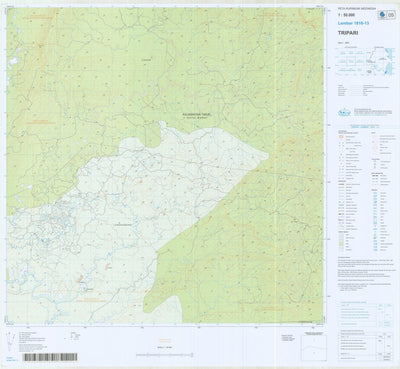Click the scale text "1 : 50.000"
The image size is (400, 369).
point(345,16)
